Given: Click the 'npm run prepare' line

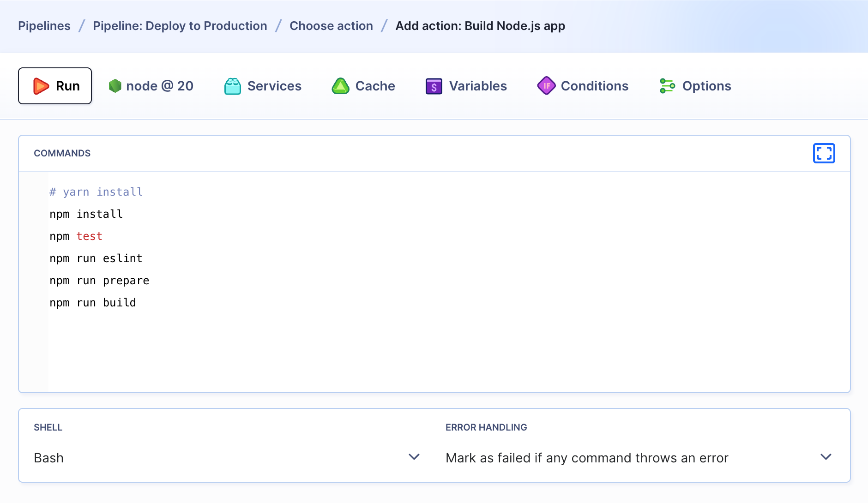Looking at the screenshot, I should click(99, 281).
